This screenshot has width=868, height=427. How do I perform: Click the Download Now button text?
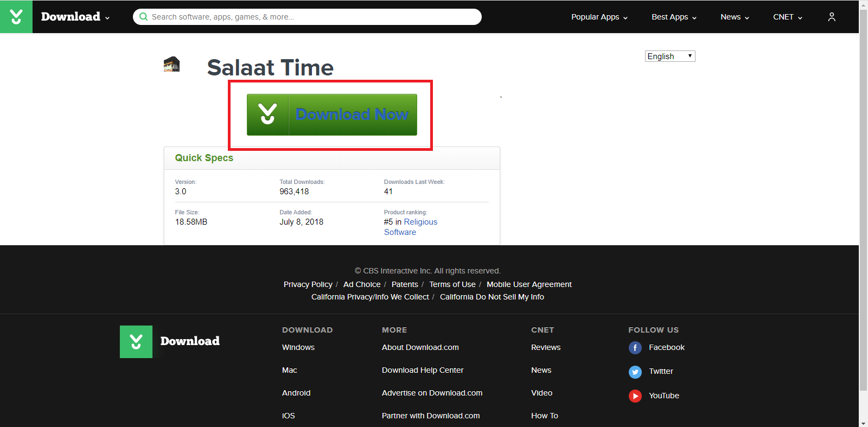(352, 114)
